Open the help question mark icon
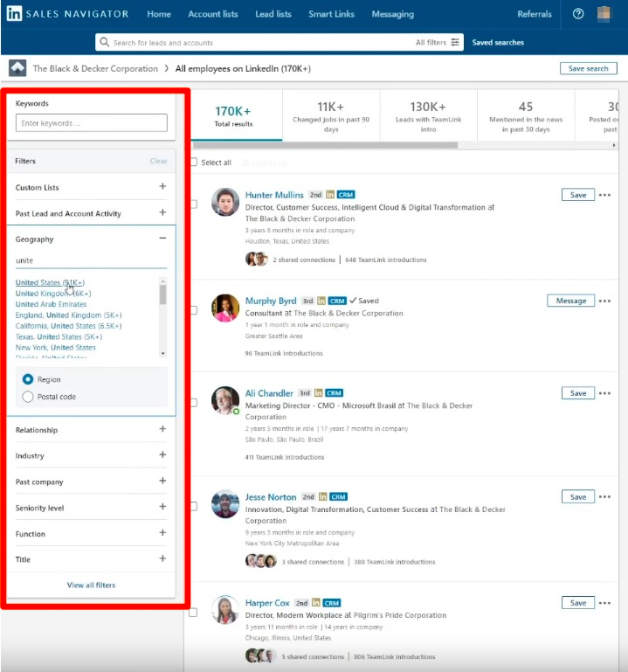Image resolution: width=628 pixels, height=672 pixels. [x=578, y=14]
